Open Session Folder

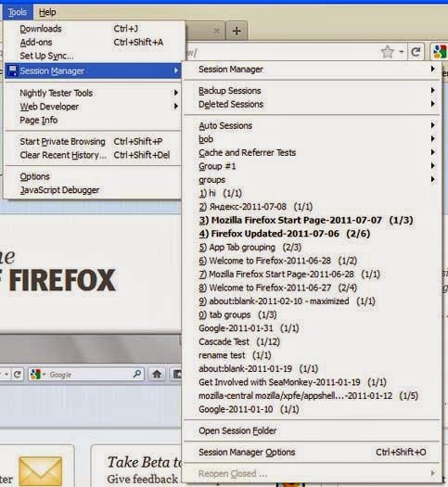[312, 431]
